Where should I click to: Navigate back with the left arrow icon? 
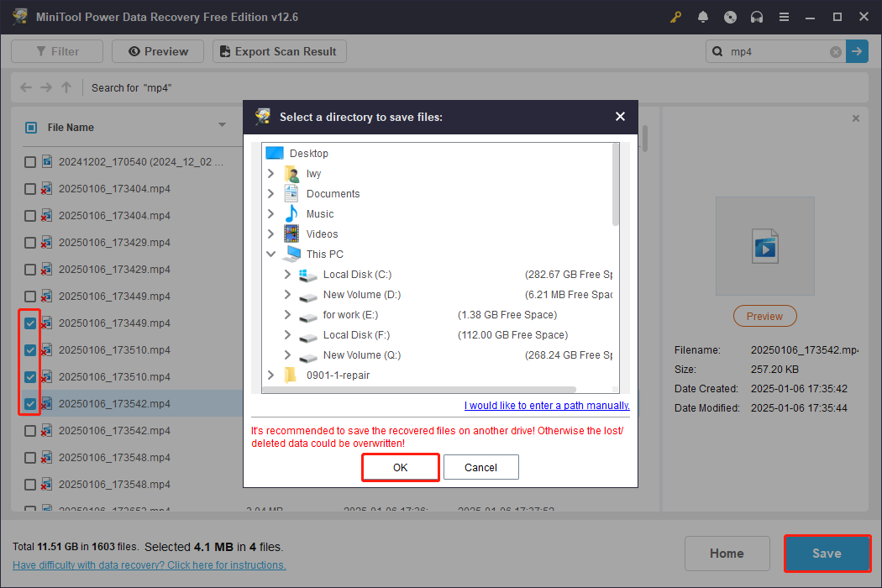pos(25,87)
